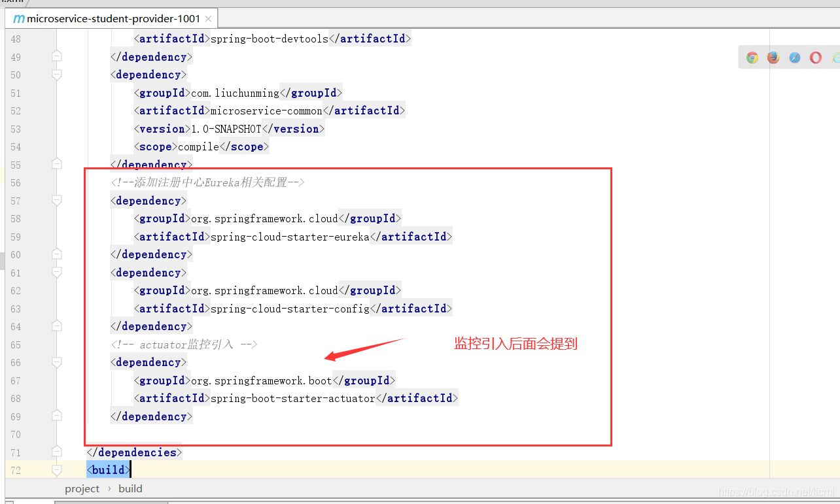The image size is (840, 504).
Task: Open pom in Safari browser icon
Action: pyautogui.click(x=794, y=58)
